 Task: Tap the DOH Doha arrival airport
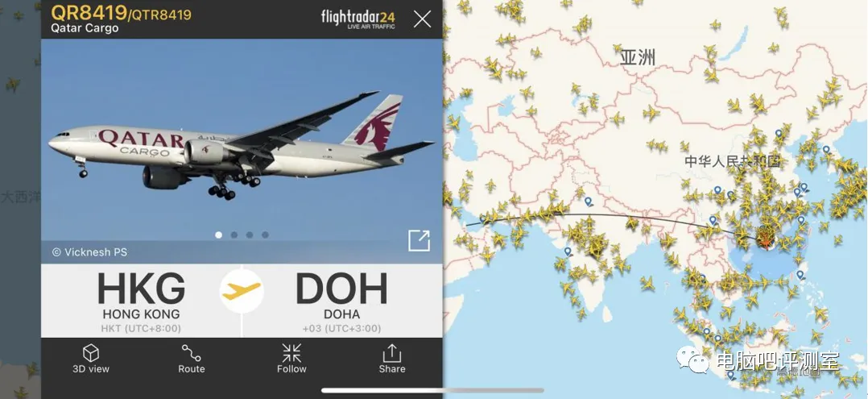341,301
